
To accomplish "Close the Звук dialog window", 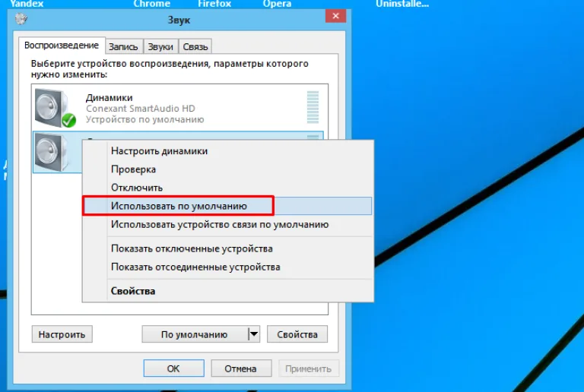I will (x=335, y=16).
